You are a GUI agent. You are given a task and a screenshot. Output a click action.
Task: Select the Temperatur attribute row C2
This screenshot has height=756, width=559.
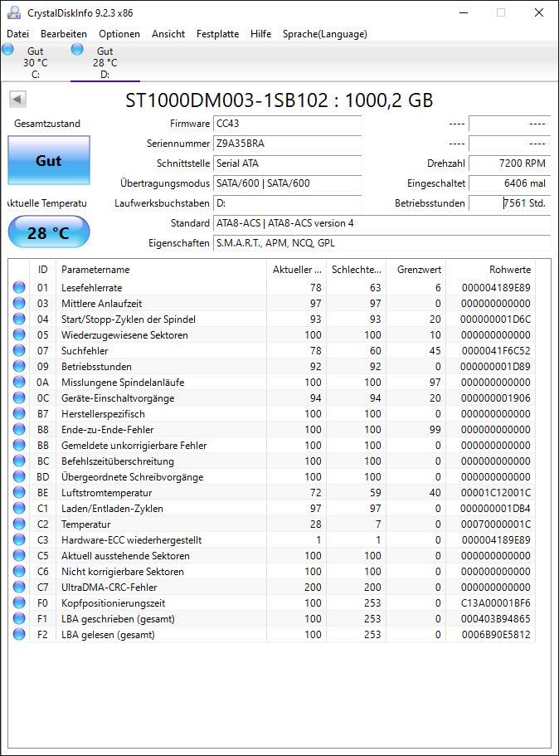[272, 524]
